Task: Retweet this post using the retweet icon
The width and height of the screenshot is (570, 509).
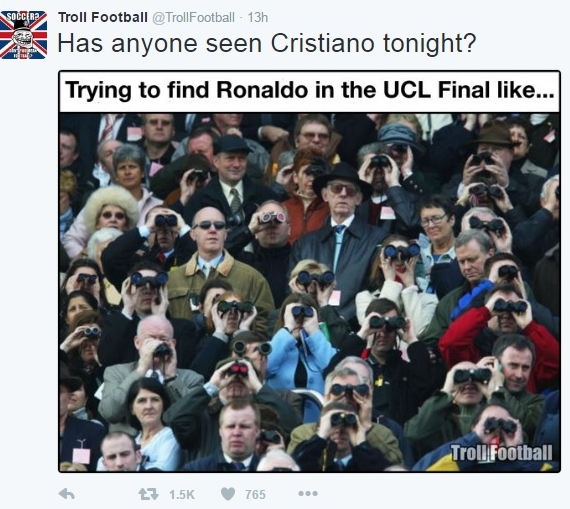Action: tap(149, 494)
